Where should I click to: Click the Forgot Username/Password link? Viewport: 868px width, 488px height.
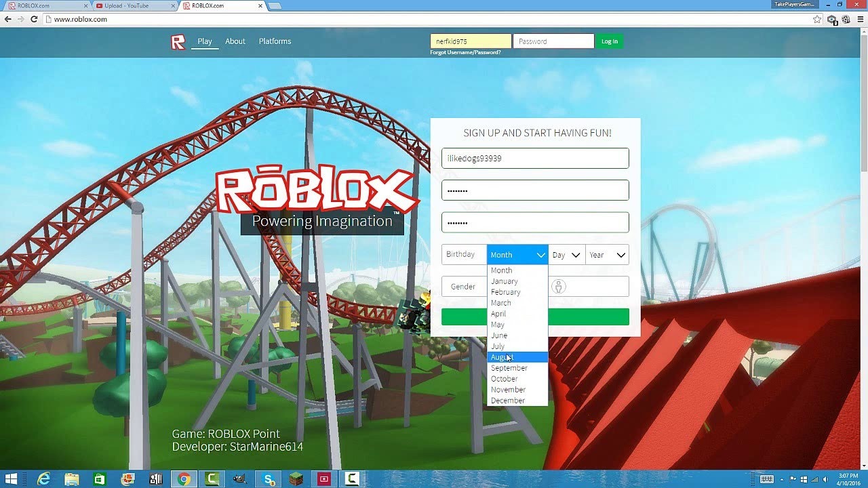[x=465, y=52]
